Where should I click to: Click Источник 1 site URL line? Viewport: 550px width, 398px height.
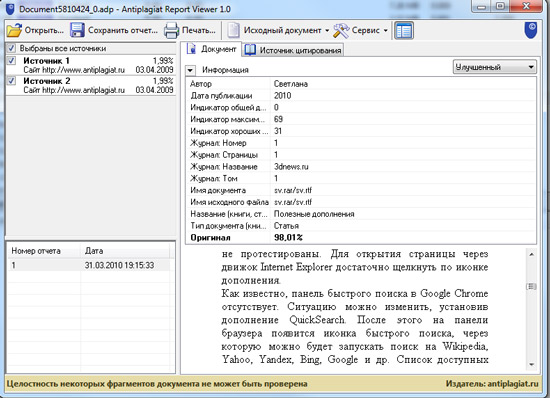(x=74, y=70)
